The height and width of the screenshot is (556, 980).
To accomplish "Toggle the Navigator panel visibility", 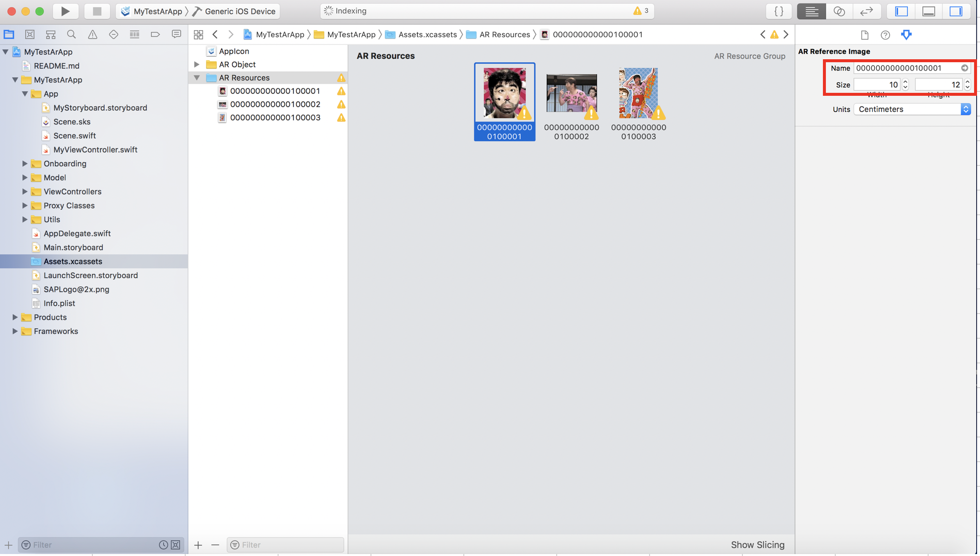I will [901, 11].
